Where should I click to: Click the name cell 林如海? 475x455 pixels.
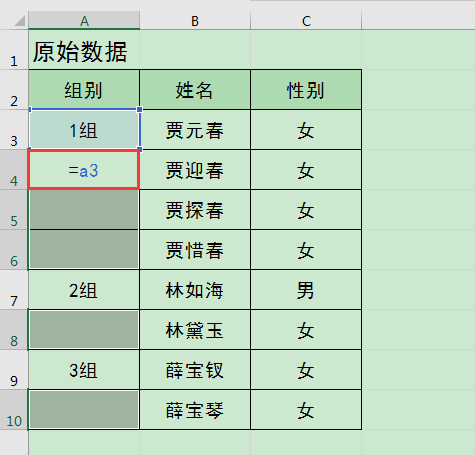point(195,290)
